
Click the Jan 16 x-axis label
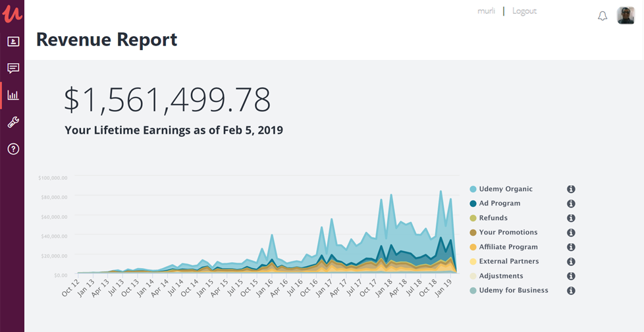[x=265, y=288]
